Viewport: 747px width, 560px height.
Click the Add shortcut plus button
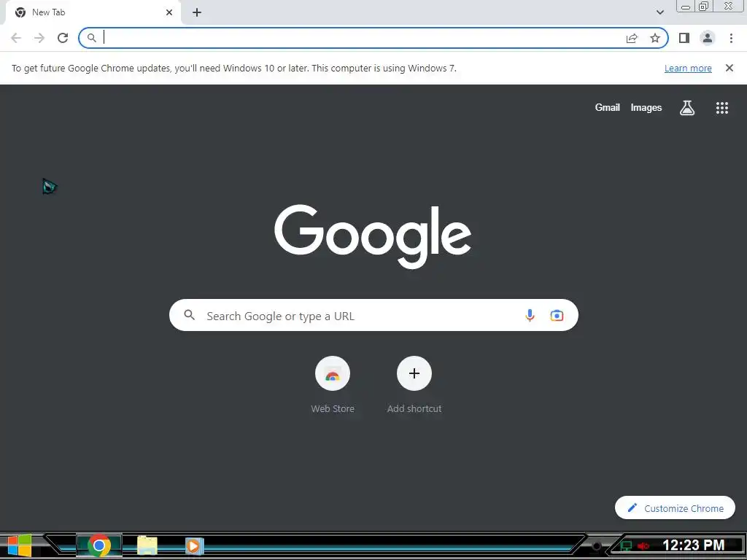[414, 373]
